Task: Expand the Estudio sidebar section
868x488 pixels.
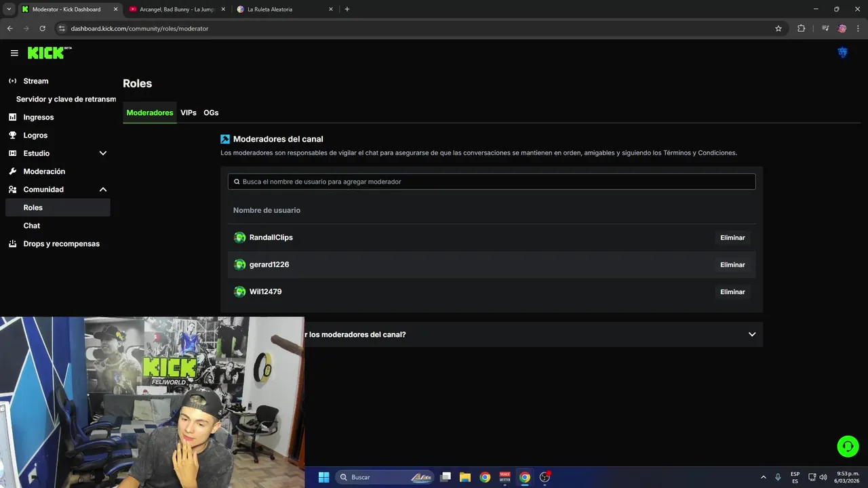Action: [x=103, y=153]
